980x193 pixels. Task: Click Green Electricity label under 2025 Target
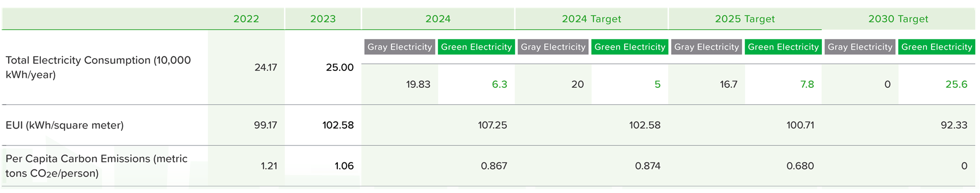tap(783, 47)
